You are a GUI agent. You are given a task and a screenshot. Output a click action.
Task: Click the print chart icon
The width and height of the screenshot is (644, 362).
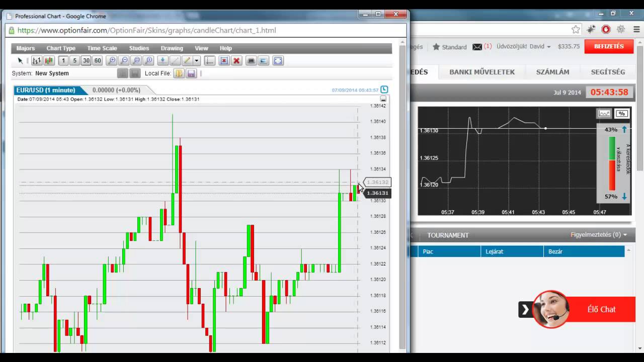(x=251, y=61)
